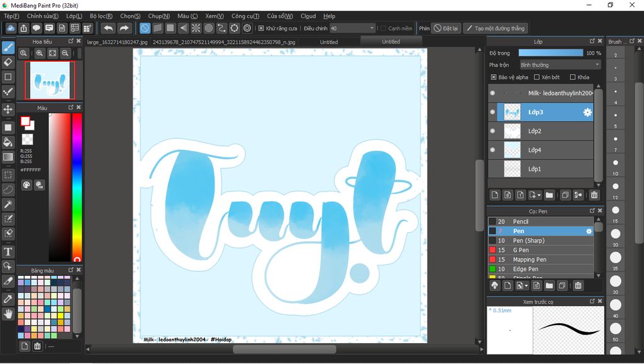Select the Move tool
Screen dimensions: 644x364
(8, 110)
